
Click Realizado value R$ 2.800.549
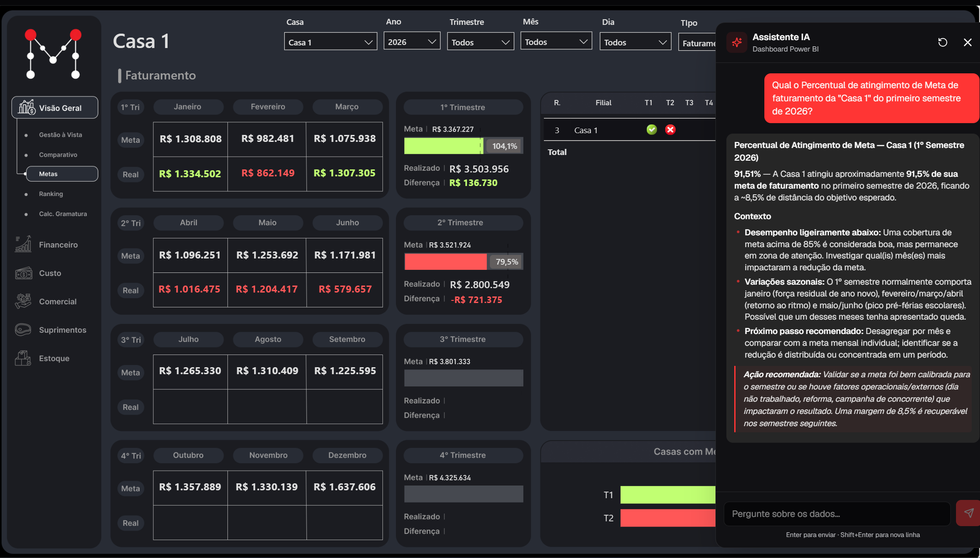pyautogui.click(x=480, y=285)
